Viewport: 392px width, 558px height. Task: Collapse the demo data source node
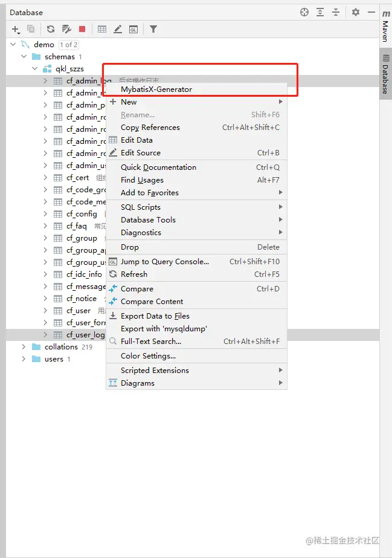(13, 45)
